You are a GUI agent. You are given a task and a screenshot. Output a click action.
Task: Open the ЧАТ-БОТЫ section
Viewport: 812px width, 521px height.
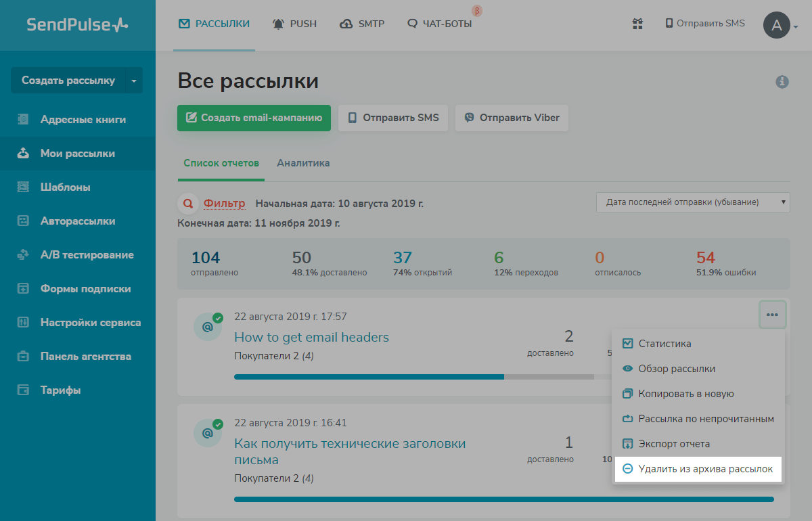pyautogui.click(x=439, y=24)
